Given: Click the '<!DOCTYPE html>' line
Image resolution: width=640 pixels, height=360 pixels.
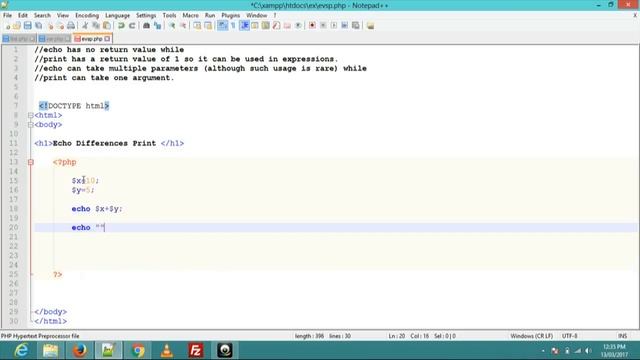Looking at the screenshot, I should coord(74,106).
